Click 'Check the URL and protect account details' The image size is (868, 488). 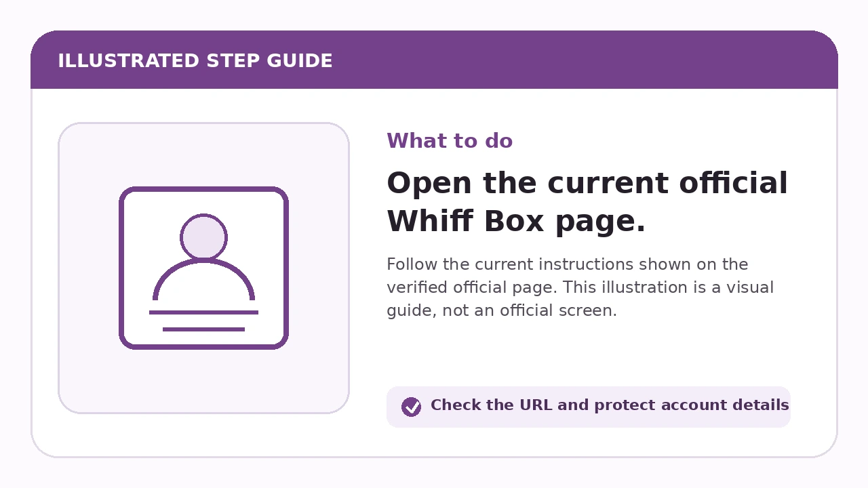pyautogui.click(x=610, y=405)
